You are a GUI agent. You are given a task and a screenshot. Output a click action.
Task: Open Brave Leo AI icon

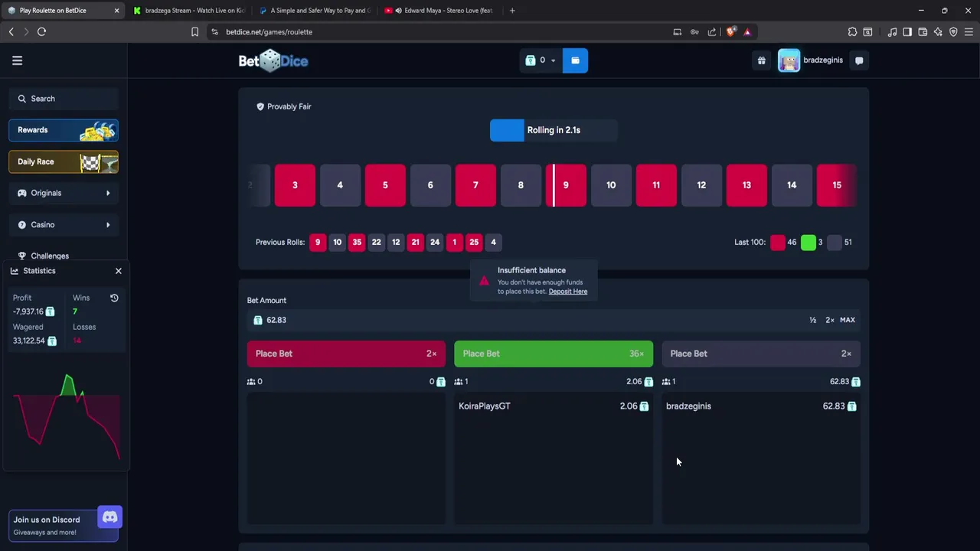[938, 31]
